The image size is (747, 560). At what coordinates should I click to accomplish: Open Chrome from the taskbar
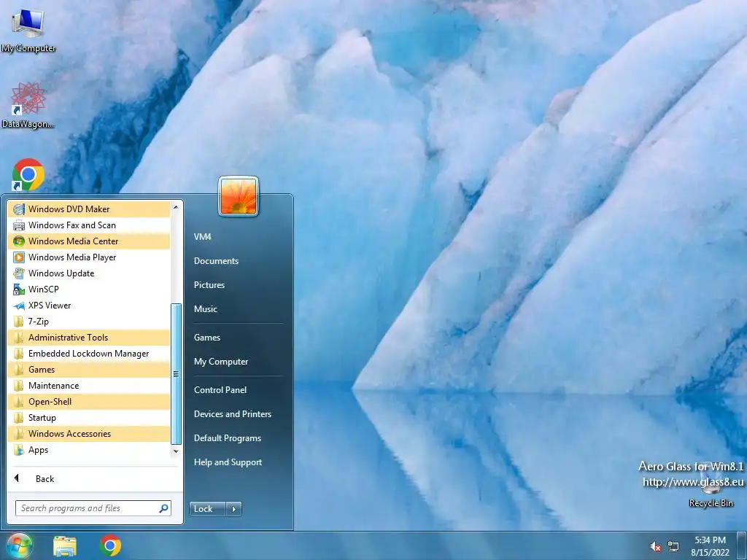pyautogui.click(x=110, y=545)
